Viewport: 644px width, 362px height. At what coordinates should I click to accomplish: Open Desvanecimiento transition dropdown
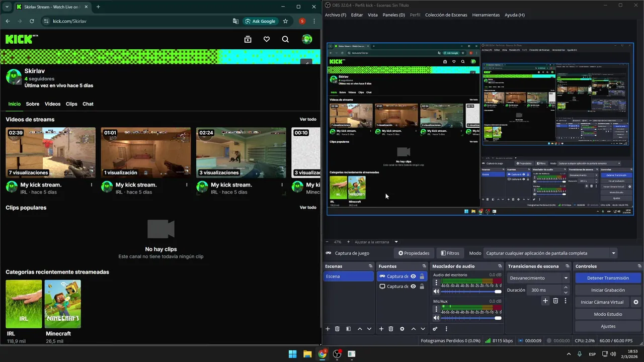(x=538, y=278)
